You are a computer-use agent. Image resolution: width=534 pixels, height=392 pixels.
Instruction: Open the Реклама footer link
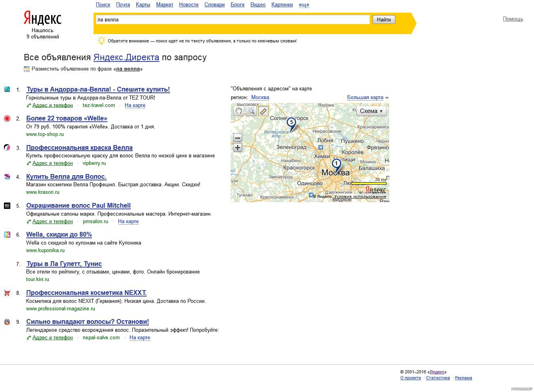(463, 378)
